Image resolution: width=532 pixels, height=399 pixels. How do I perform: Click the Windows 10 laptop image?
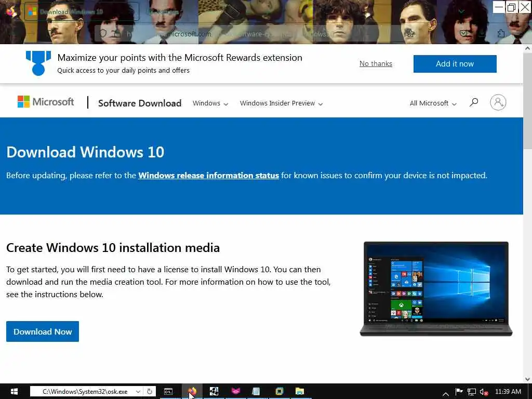(x=436, y=289)
